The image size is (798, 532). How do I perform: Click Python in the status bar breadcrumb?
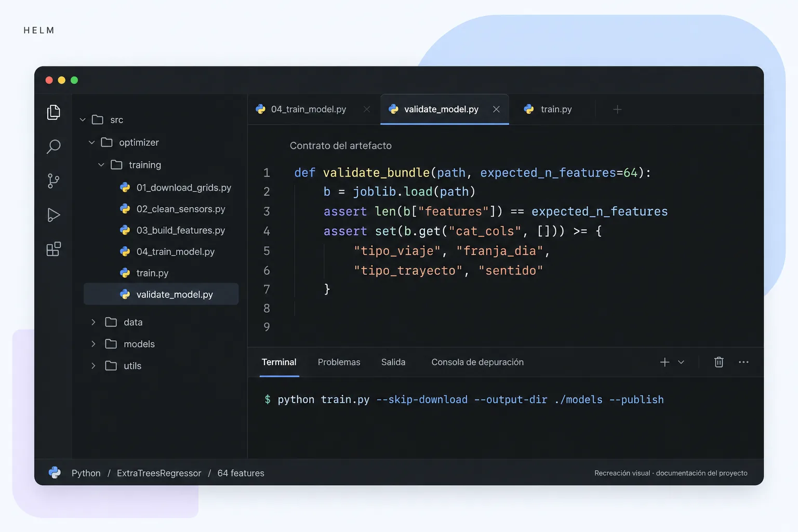coord(86,473)
